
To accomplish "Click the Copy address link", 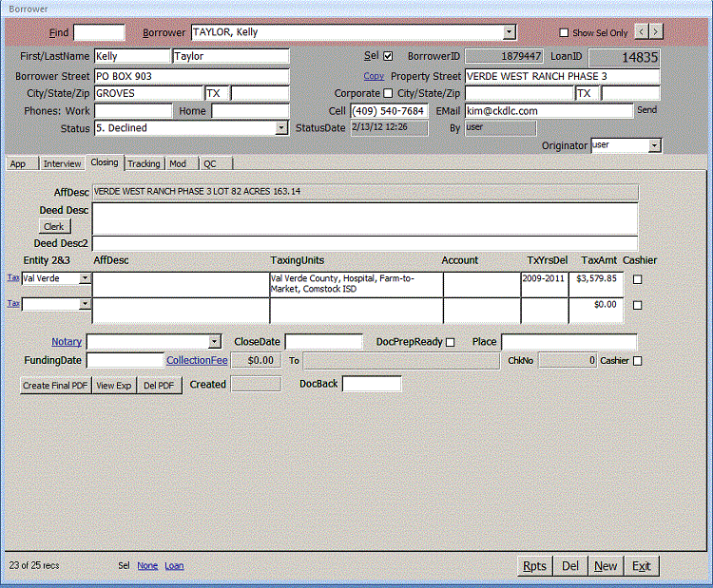I will pyautogui.click(x=374, y=76).
